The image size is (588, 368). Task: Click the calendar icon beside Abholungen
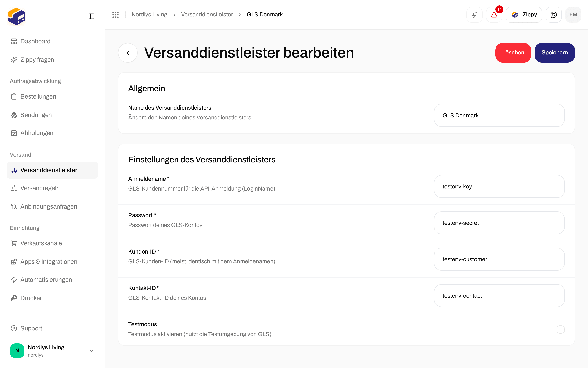[14, 133]
